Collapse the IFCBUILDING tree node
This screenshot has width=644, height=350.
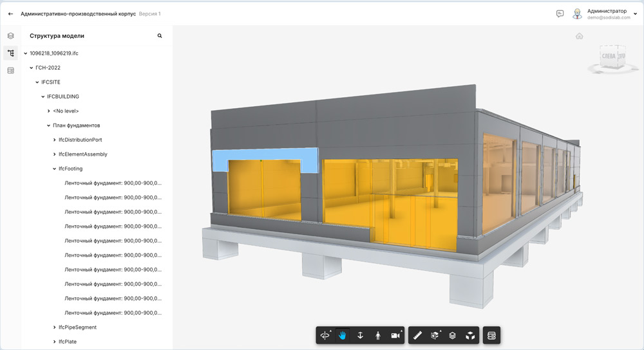[x=43, y=97]
